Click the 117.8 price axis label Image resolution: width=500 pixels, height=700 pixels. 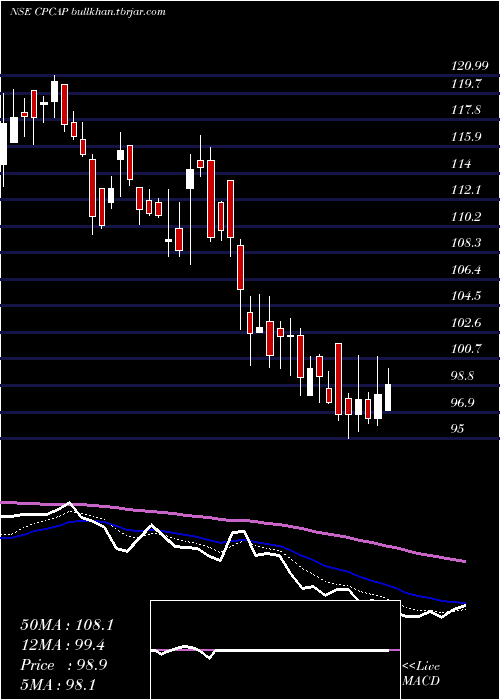pos(466,110)
